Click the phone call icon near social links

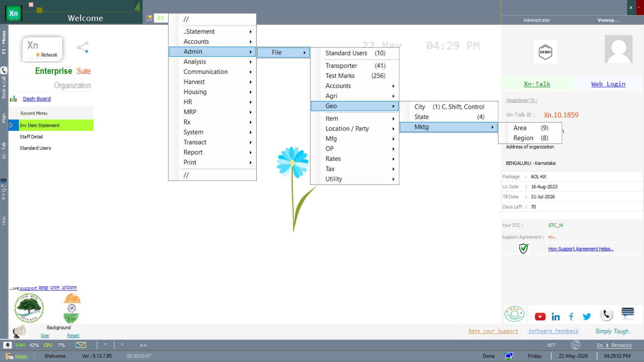pyautogui.click(x=606, y=314)
